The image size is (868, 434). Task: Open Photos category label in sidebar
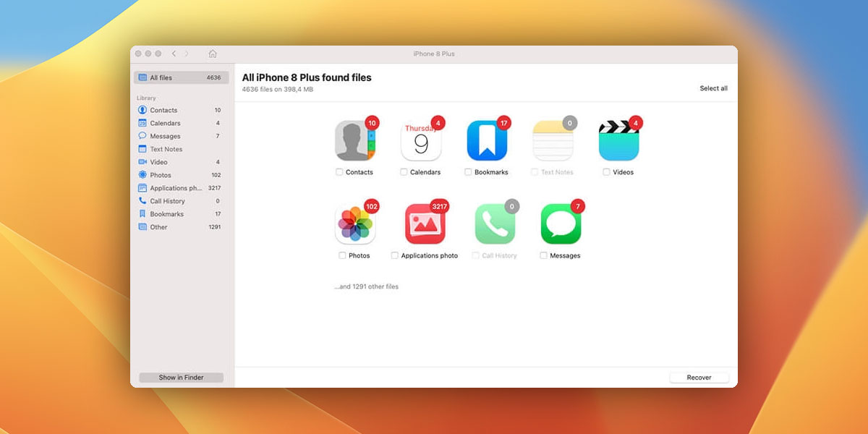pos(161,175)
